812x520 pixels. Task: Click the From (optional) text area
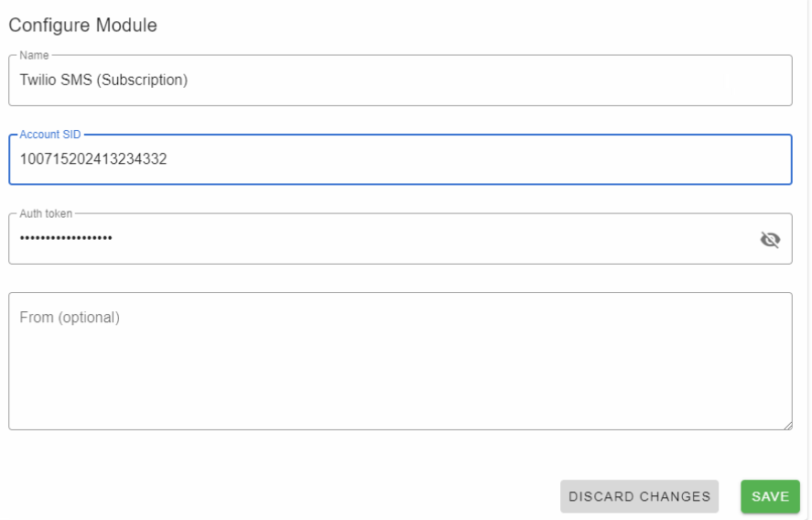[400, 361]
